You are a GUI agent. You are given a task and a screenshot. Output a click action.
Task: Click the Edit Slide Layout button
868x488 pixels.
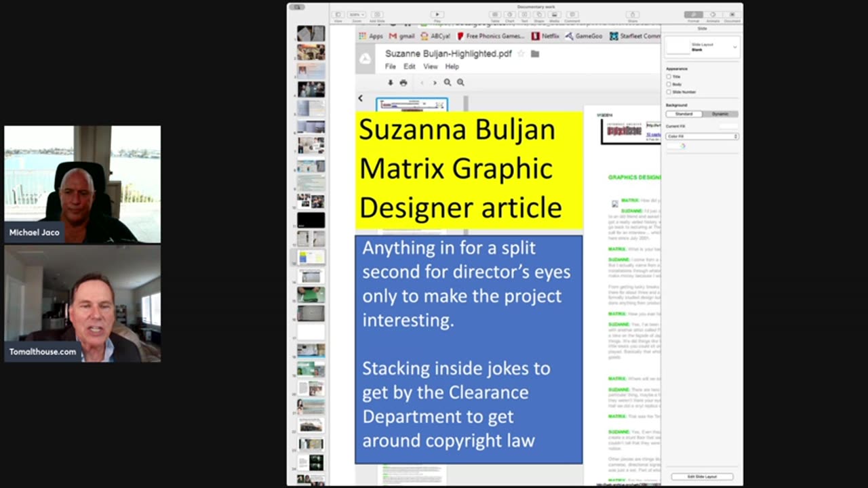pyautogui.click(x=702, y=476)
